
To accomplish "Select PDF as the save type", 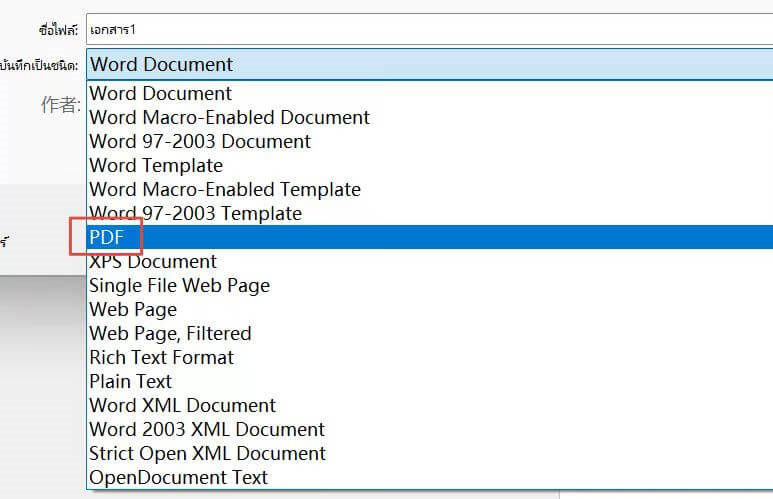I will pyautogui.click(x=429, y=237).
